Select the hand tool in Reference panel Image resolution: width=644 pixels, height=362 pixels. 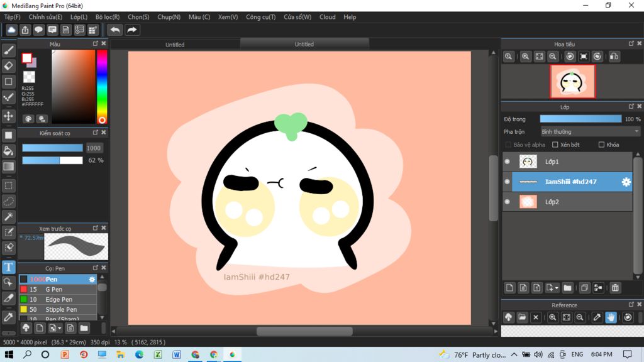[611, 317]
